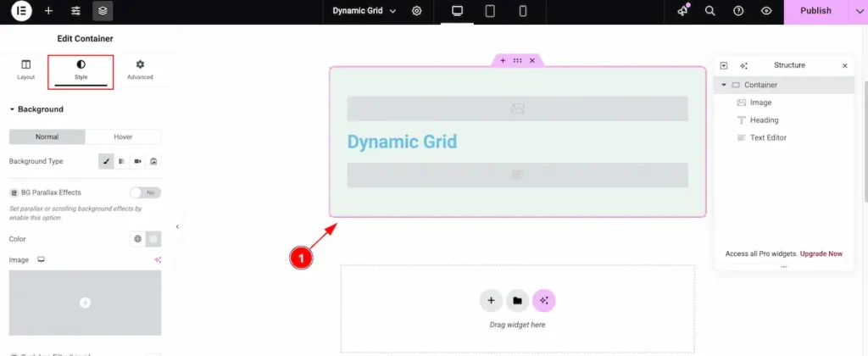The height and width of the screenshot is (356, 868).
Task: Click the folder template library icon
Action: [518, 300]
